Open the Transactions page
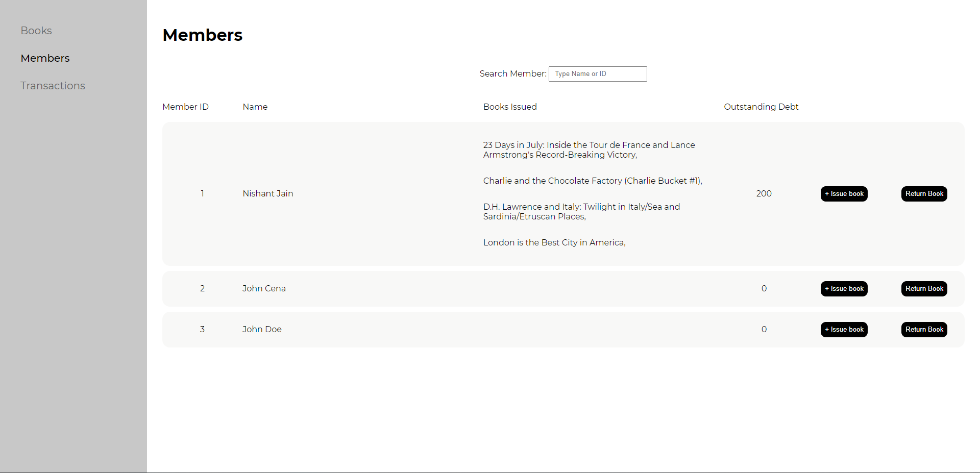This screenshot has width=980, height=473. 53,85
